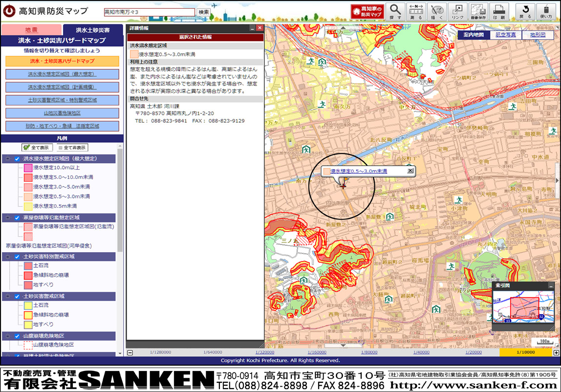This screenshot has width=561, height=392.
Task: Toggle 土砂災害特別警戒区域 layer checkbox
Action: (x=17, y=257)
